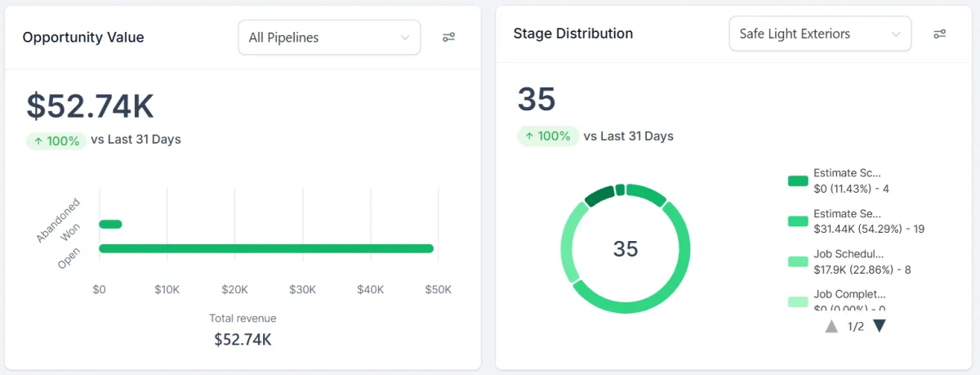Click the Open revenue bar

coord(266,248)
